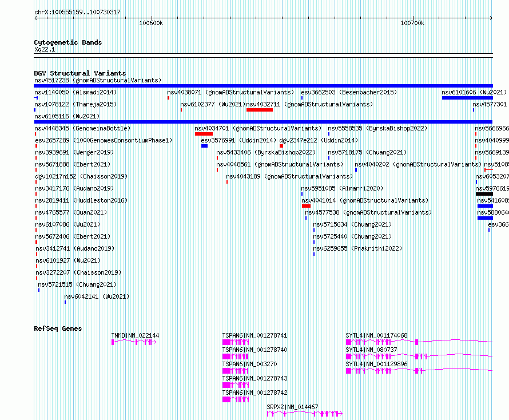Open nsv6042141 (Wu2021) variant

pos(97,296)
